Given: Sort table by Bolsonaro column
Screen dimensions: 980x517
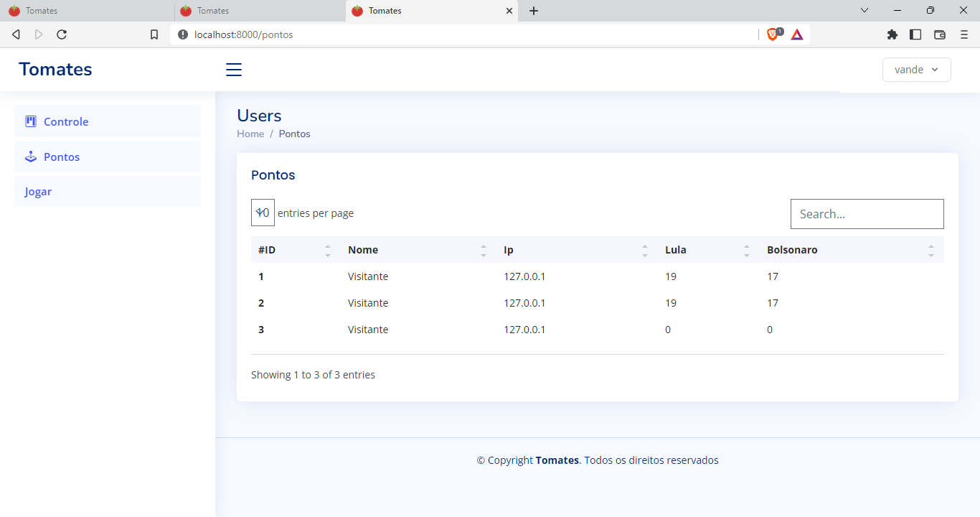Looking at the screenshot, I should click(x=852, y=250).
